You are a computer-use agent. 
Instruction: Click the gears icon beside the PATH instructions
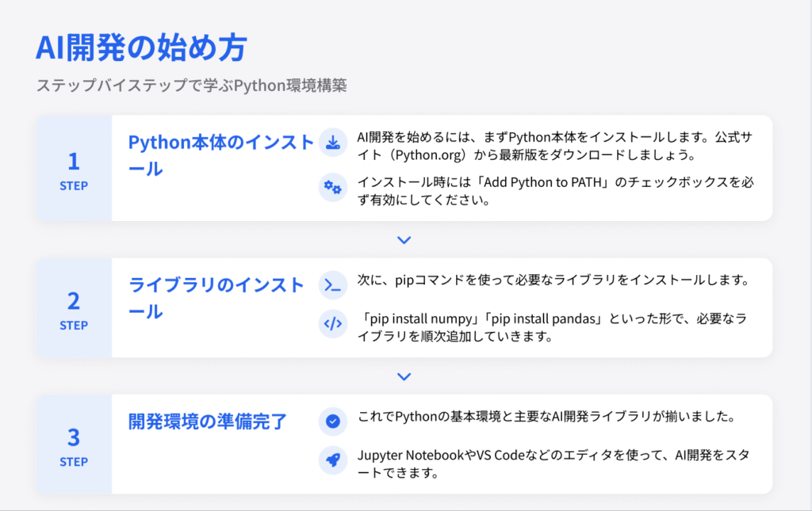click(x=333, y=188)
